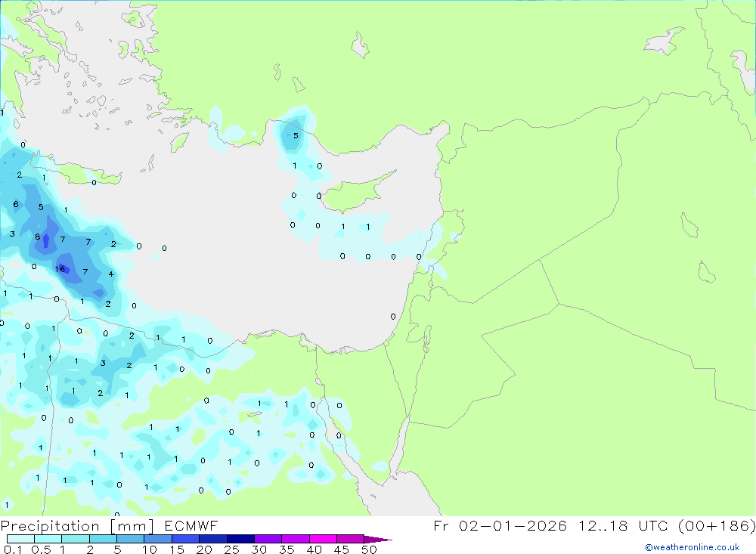Select the 0.1–0.5 mm legend swatch
The width and height of the screenshot is (756, 554).
click(x=20, y=539)
